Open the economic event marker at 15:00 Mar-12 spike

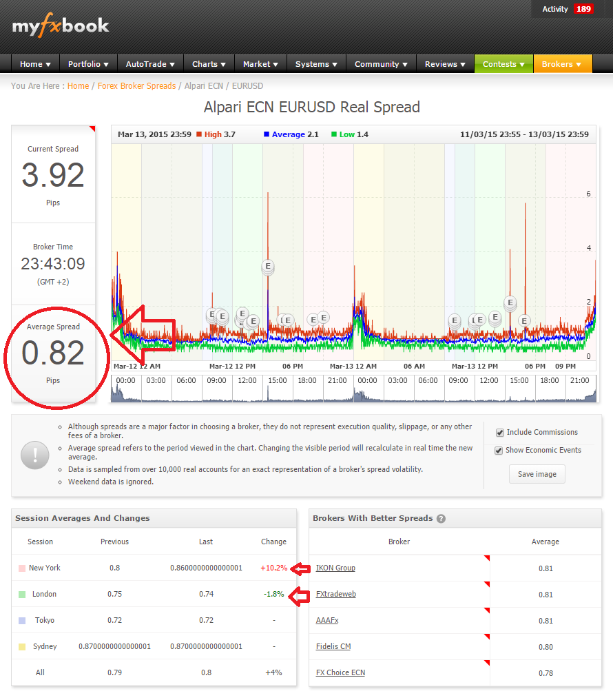point(268,267)
